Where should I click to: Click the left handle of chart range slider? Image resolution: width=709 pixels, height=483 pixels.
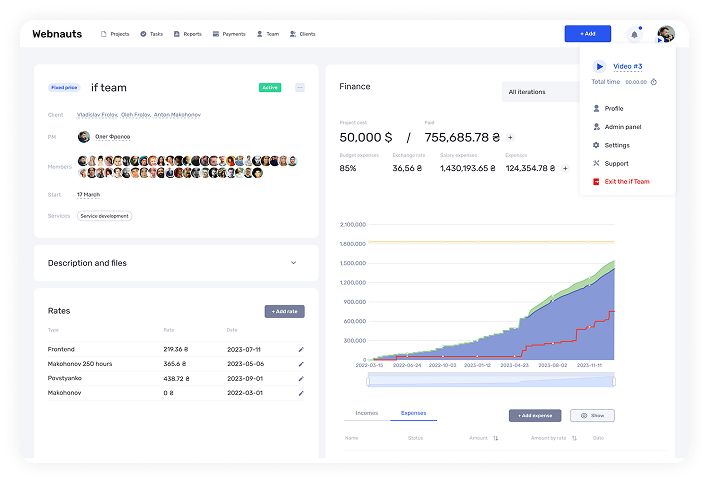[368, 382]
